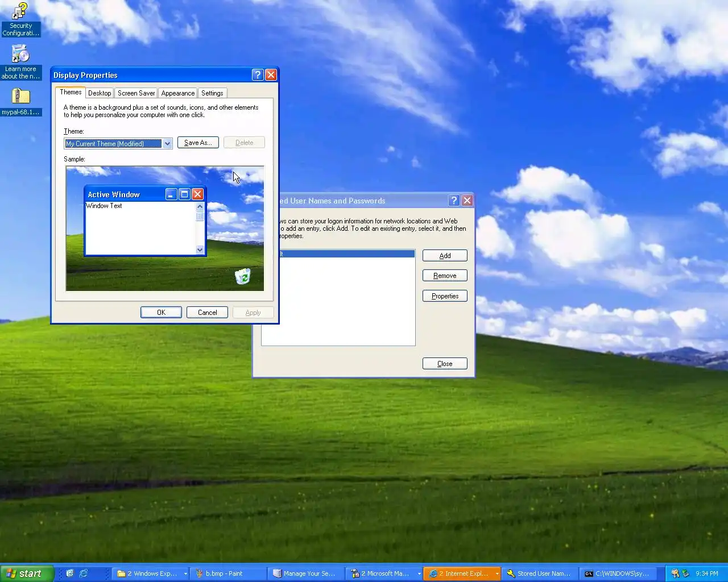Click OK in Display Properties
Image resolution: width=728 pixels, height=582 pixels.
pos(161,313)
